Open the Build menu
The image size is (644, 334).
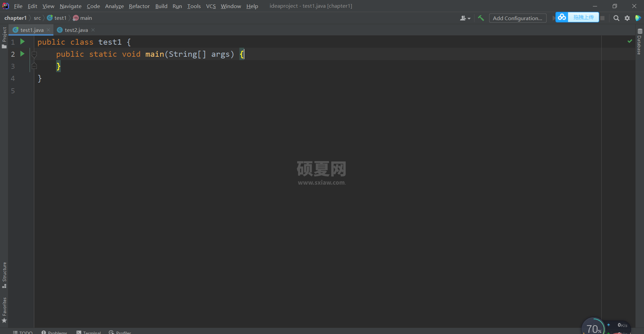click(x=162, y=6)
